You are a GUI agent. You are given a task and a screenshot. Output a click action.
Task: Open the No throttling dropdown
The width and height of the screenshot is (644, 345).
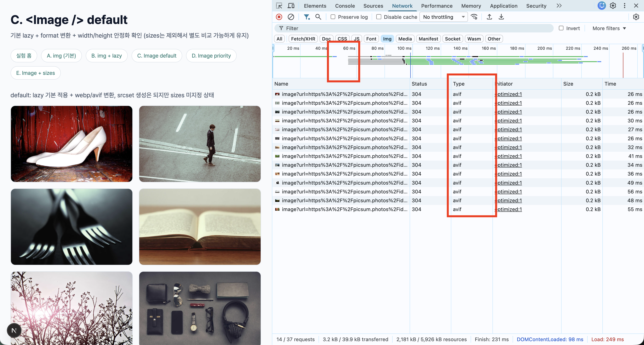pyautogui.click(x=443, y=17)
